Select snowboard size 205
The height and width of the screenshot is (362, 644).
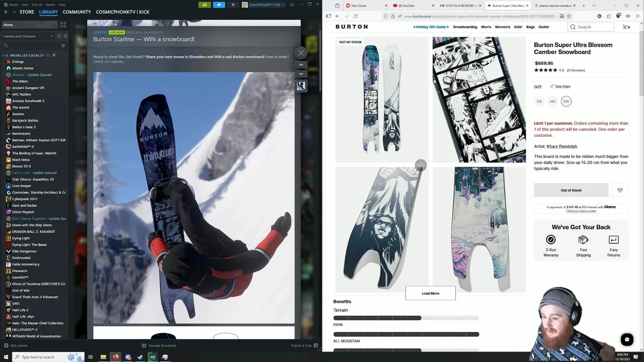pos(566,102)
